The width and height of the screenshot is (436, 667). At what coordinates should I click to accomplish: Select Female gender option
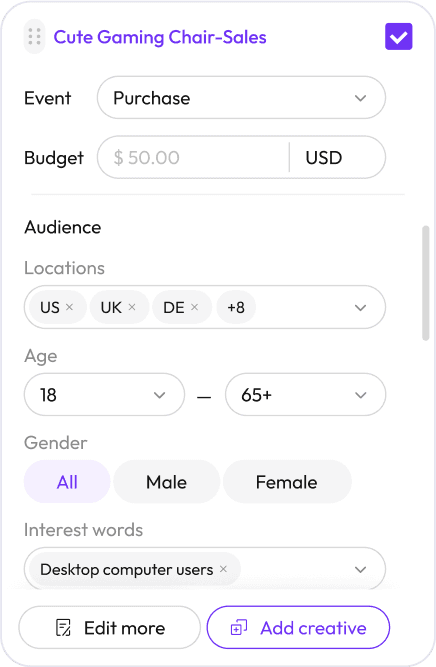(x=287, y=482)
